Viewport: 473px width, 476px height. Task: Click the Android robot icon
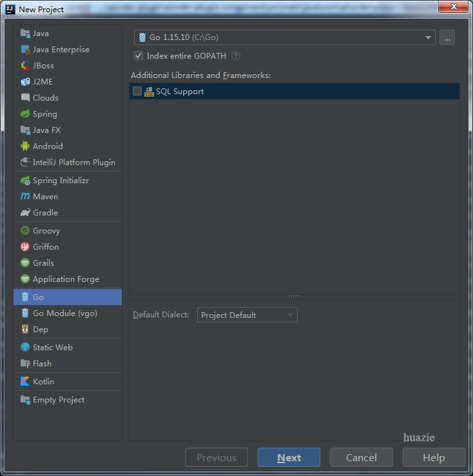(x=25, y=146)
